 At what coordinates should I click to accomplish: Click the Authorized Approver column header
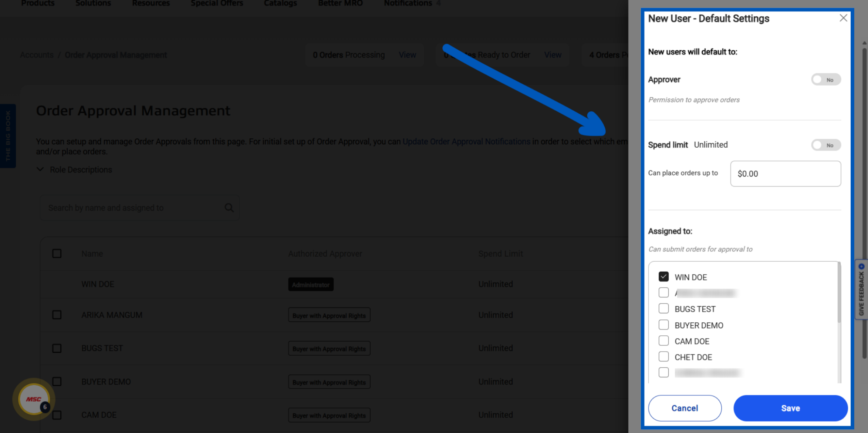point(325,254)
